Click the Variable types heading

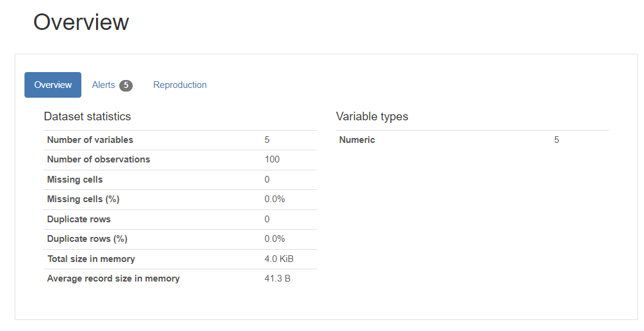point(372,116)
